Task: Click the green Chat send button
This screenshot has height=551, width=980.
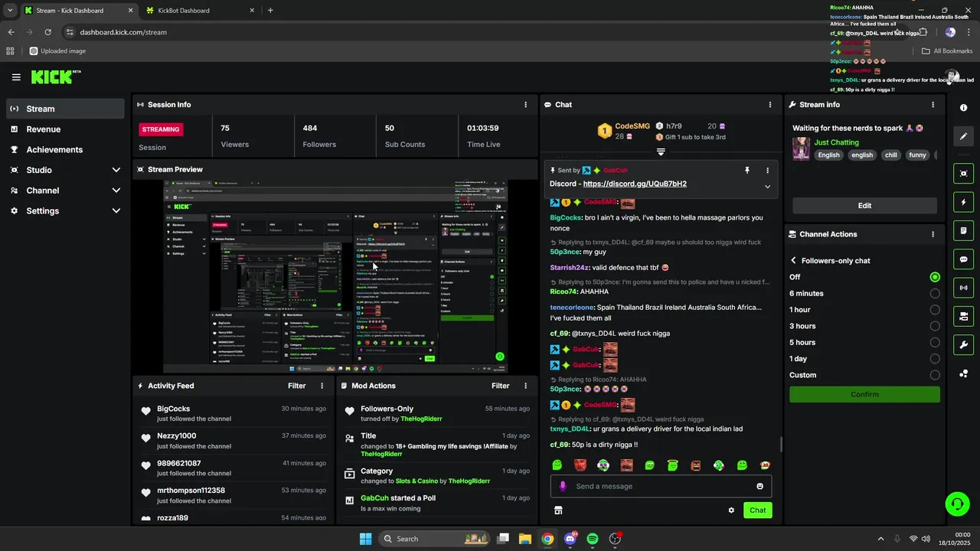Action: coord(757,510)
